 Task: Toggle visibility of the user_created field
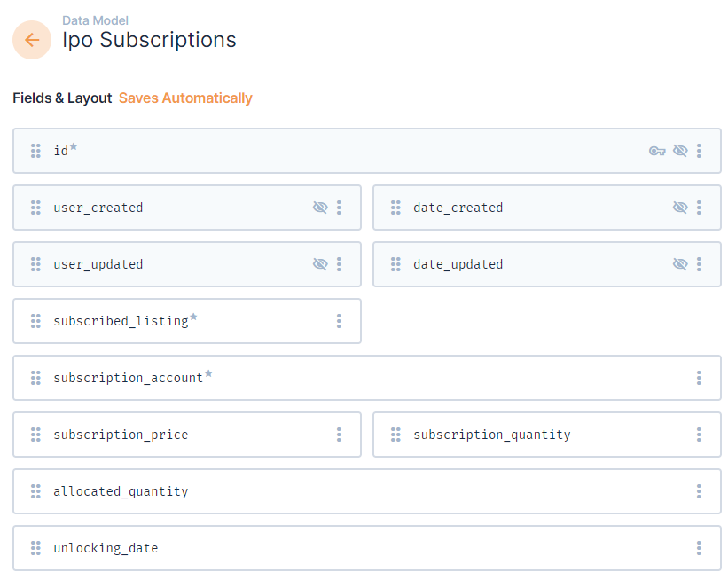[x=320, y=207]
